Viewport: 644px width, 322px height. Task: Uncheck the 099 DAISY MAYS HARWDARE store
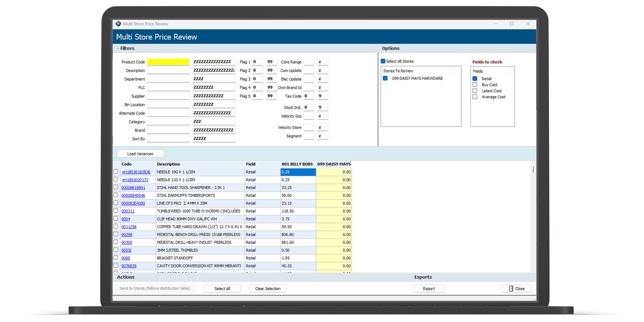(x=385, y=78)
